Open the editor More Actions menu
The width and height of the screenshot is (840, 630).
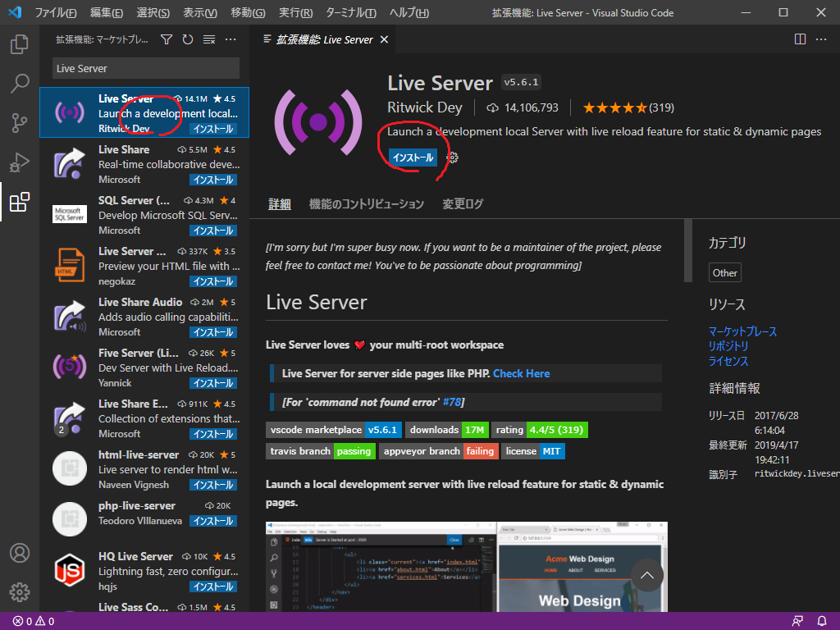[823, 39]
